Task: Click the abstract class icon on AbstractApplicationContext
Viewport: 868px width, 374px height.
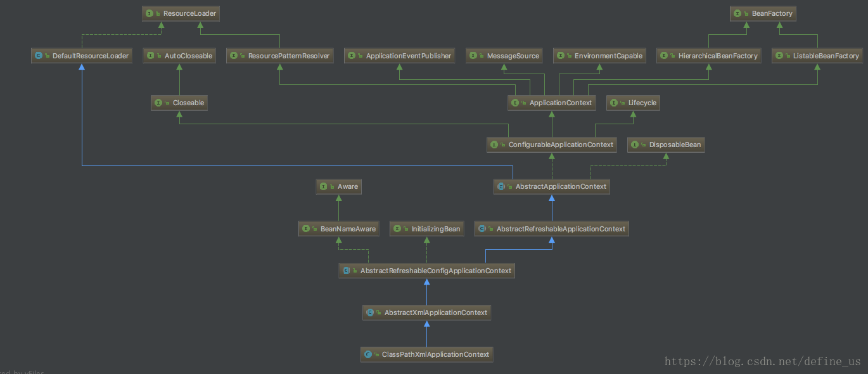Action: click(x=501, y=186)
